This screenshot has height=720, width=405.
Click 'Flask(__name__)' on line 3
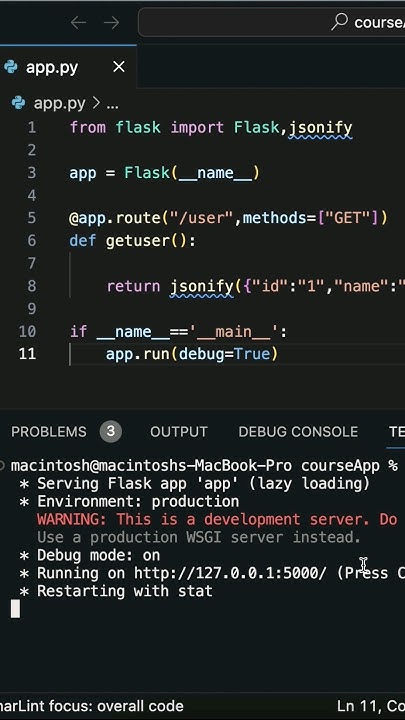click(192, 173)
